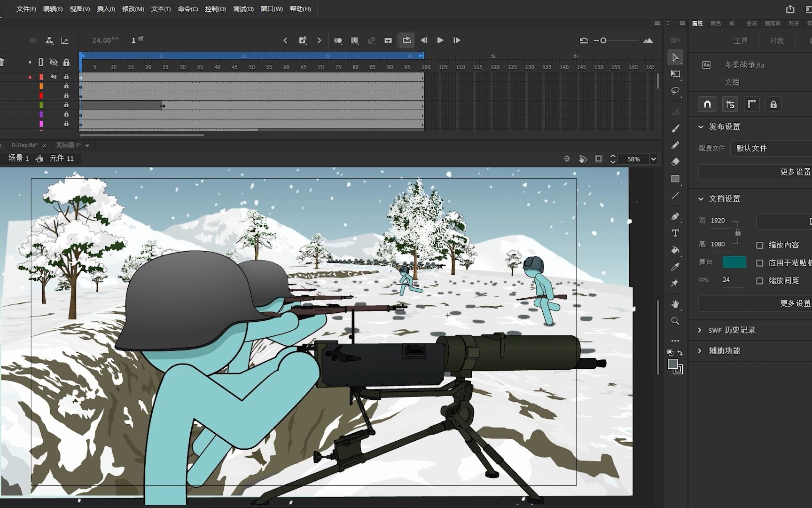Select the Paint Bucket tool
812x508 pixels.
click(x=675, y=250)
